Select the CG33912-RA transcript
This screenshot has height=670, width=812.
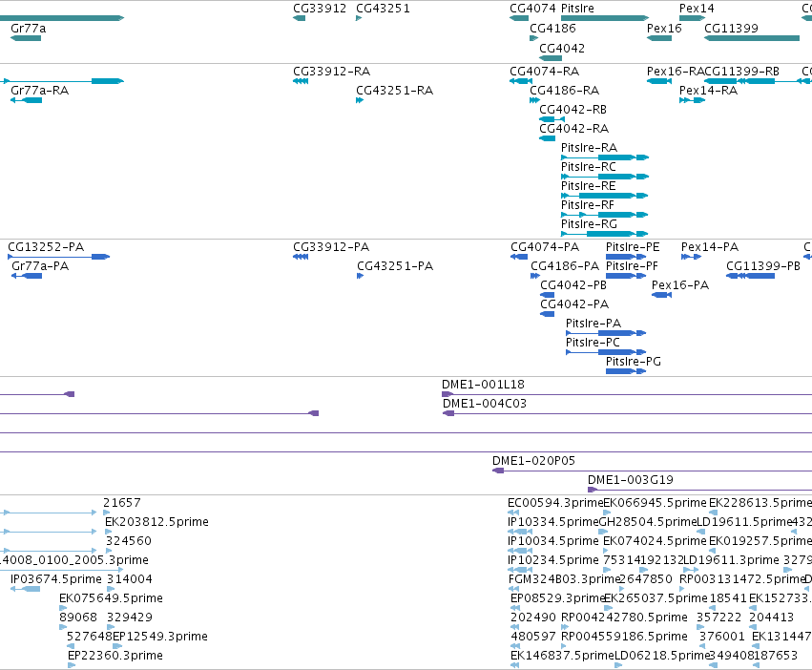[301, 81]
